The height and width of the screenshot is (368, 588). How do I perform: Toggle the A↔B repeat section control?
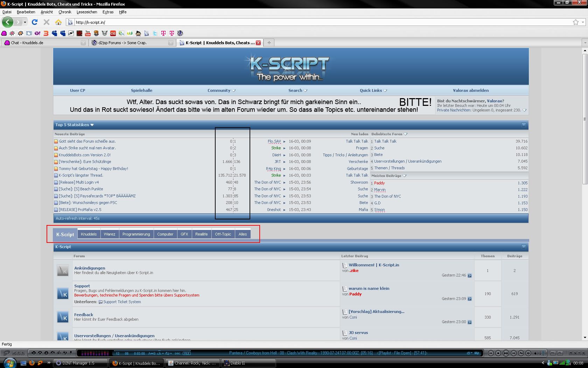pos(152,353)
